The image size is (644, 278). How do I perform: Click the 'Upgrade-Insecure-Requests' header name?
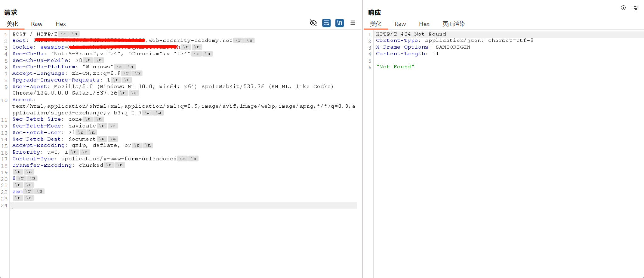(x=56, y=80)
